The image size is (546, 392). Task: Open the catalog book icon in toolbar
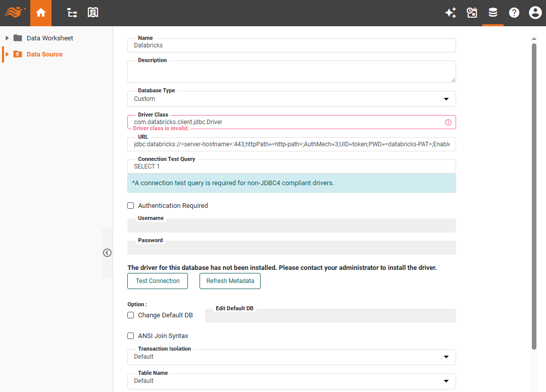93,13
